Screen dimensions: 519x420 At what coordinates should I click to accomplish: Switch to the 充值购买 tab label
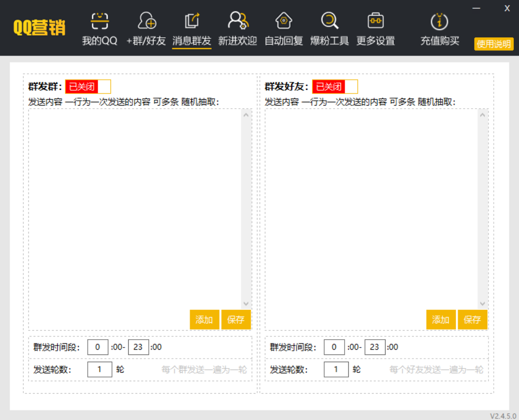[x=440, y=41]
